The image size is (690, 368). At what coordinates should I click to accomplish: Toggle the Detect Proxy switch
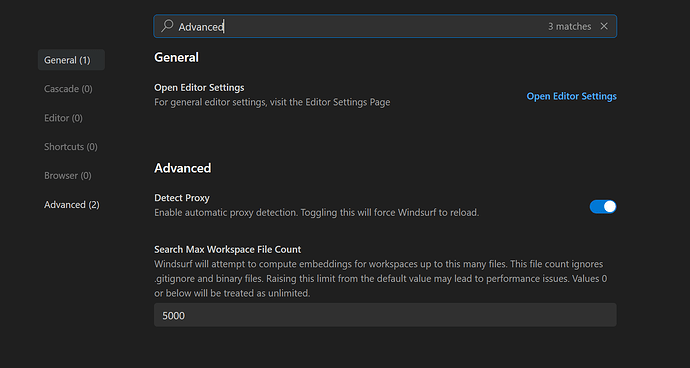point(603,206)
